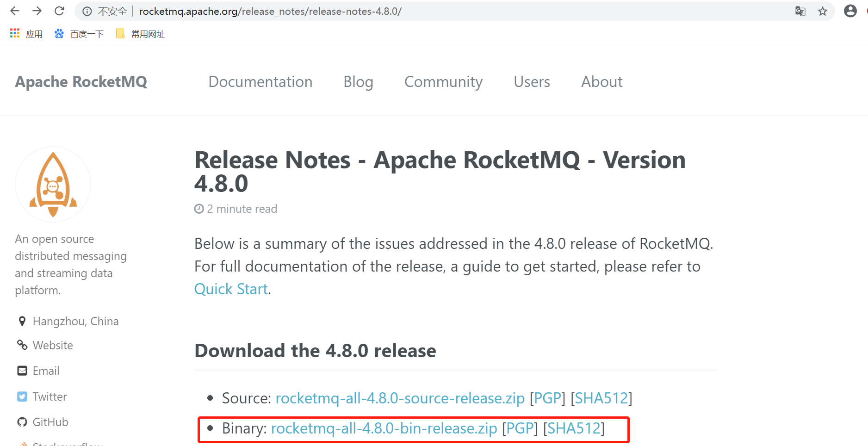Open Google Translate icon in address bar
The image size is (868, 446).
800,11
